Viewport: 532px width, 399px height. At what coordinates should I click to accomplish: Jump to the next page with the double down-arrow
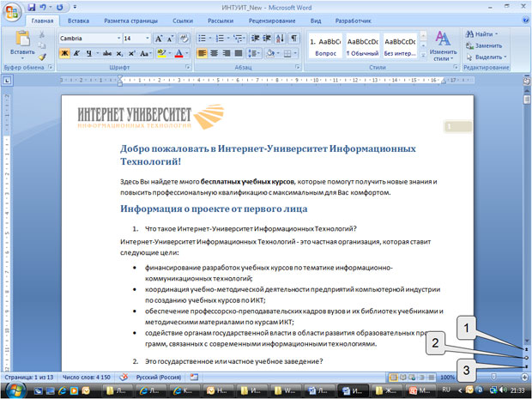pos(526,366)
